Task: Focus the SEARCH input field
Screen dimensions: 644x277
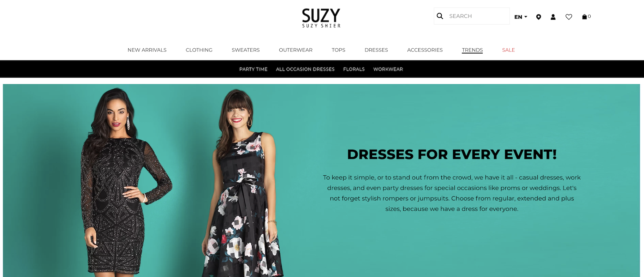Action: point(477,16)
